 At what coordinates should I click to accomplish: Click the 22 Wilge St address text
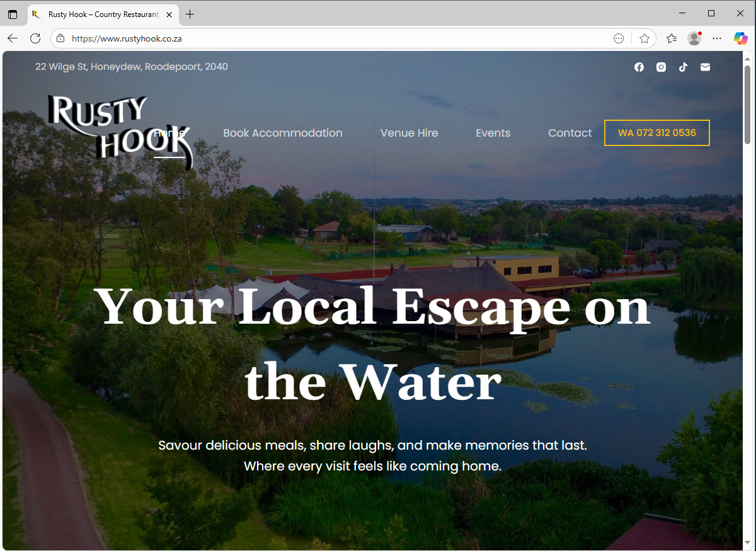pyautogui.click(x=132, y=67)
